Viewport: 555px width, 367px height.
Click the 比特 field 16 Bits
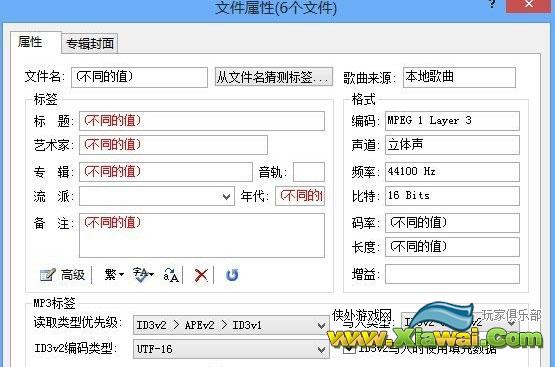(x=452, y=196)
